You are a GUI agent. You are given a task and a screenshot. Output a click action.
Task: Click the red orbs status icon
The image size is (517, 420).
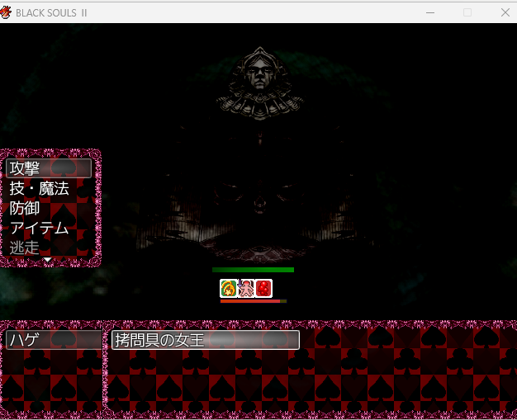pos(263,288)
